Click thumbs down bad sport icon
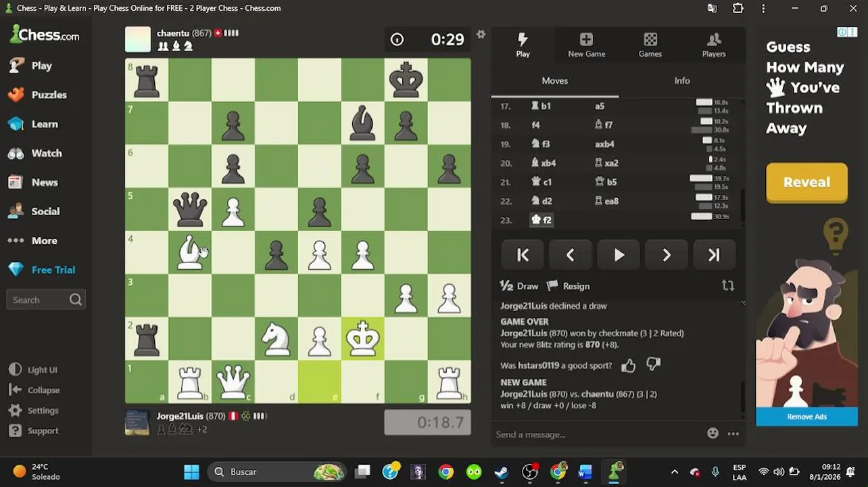Screen dimensions: 868x487 pos(653,365)
